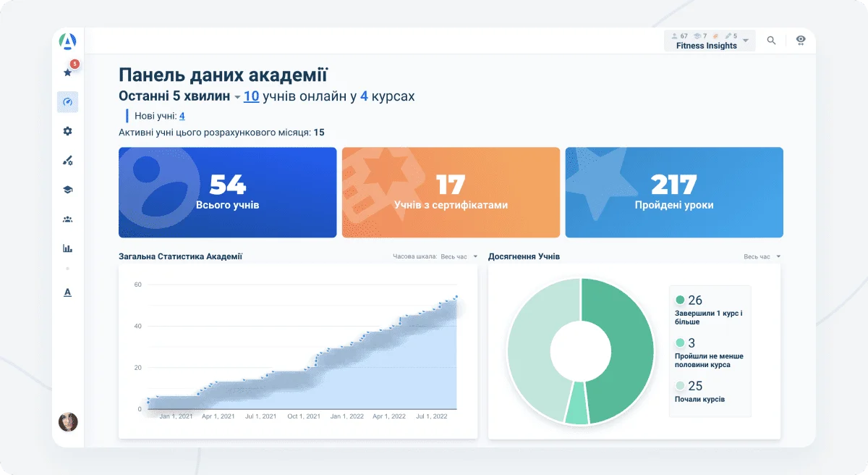Click the '3' half-course legend dot
The image size is (868, 475).
coord(680,343)
